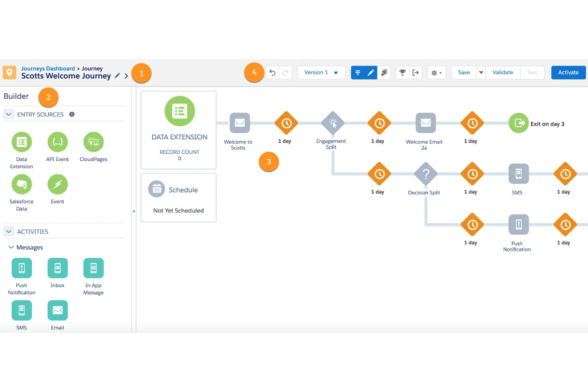Pick the Push Notification activity in Builder
The width and height of the screenshot is (588, 392).
point(21,268)
